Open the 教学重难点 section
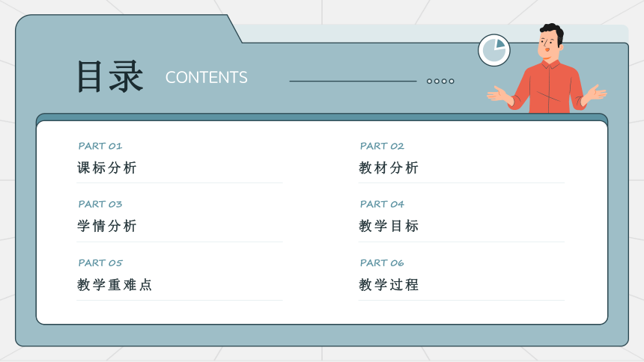644x362 pixels. tap(115, 285)
